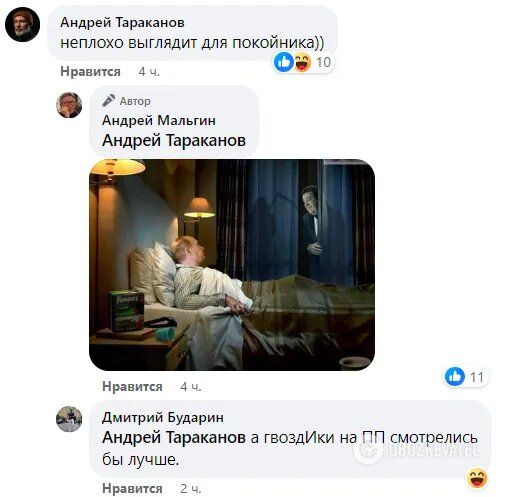Click the 4 ч. timestamp of first comment
Viewport: 513px width, 497px height.
point(149,72)
